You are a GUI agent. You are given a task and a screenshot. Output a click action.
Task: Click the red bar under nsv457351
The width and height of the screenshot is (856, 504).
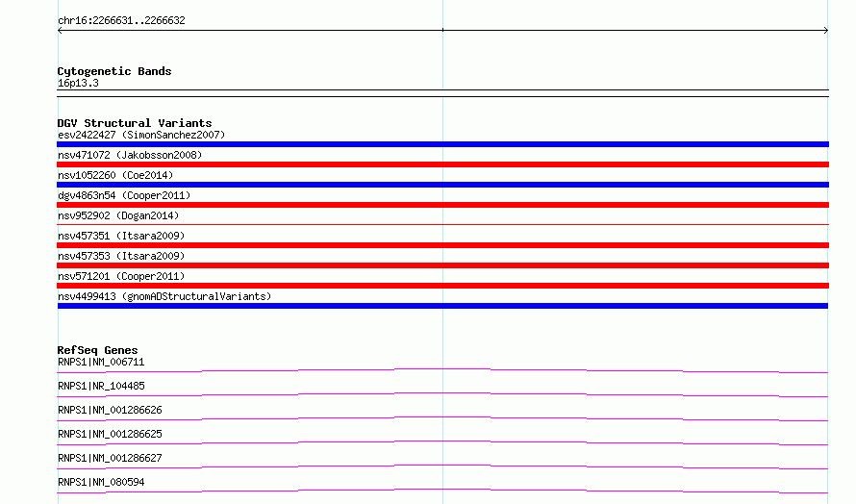[x=442, y=245]
